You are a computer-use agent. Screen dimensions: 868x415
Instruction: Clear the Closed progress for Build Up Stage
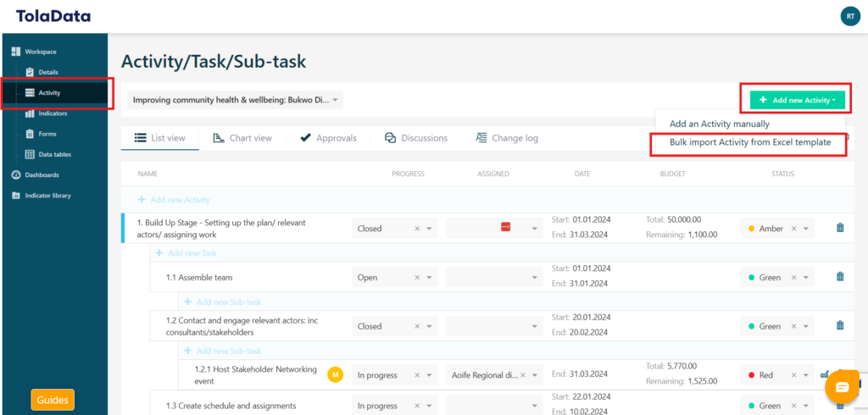tap(417, 229)
